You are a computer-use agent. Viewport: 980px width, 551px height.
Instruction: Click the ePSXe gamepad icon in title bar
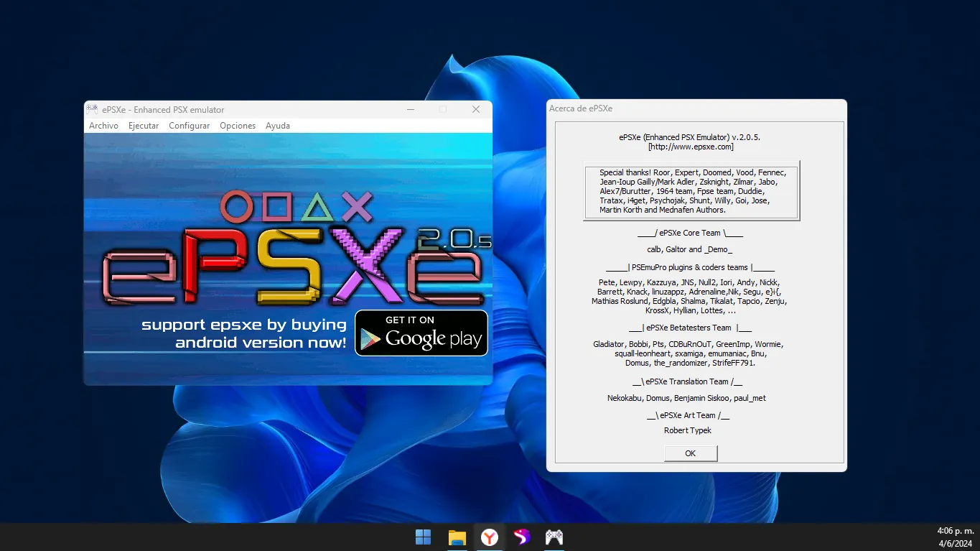(92, 109)
